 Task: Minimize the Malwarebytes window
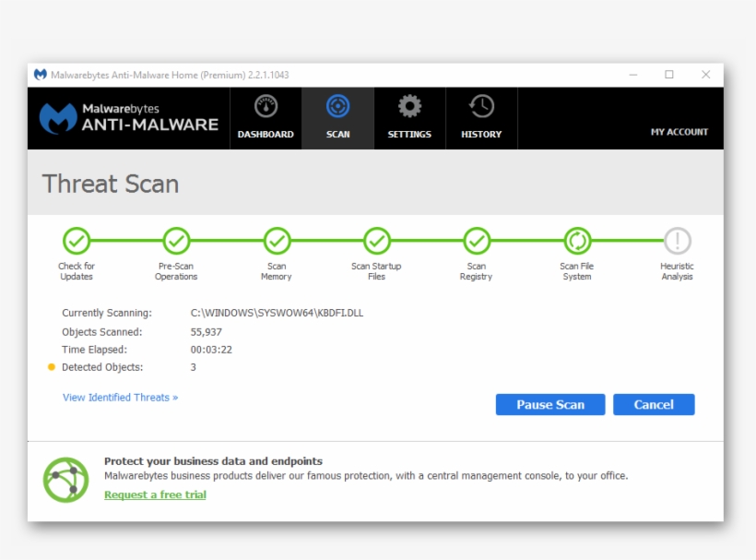633,75
